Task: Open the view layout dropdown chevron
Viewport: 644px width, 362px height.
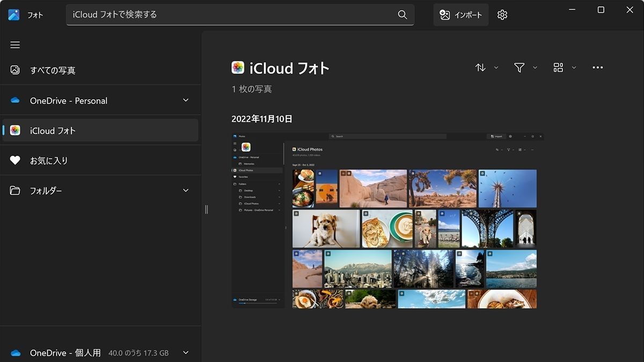Action: coord(574,68)
